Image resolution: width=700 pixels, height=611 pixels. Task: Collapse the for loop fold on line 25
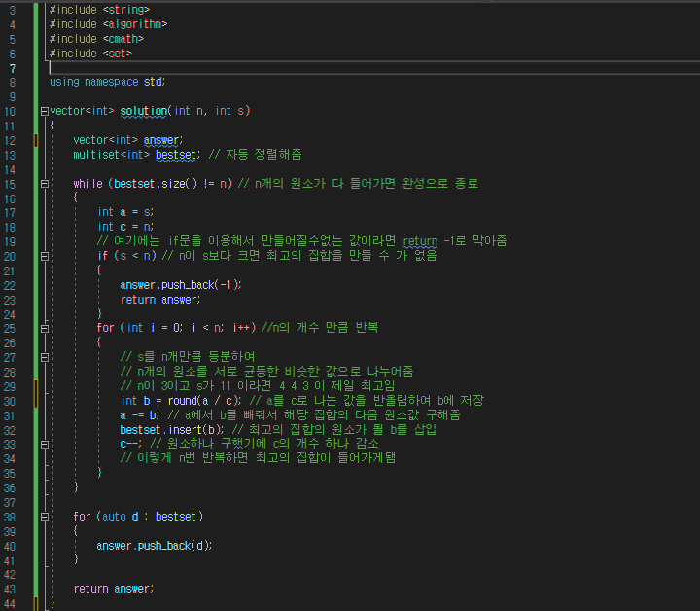(x=44, y=329)
